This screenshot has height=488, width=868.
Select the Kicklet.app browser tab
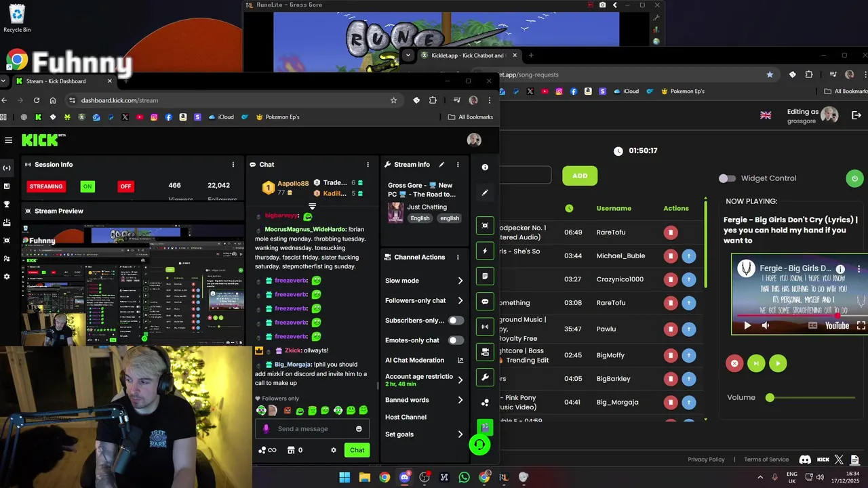(468, 56)
